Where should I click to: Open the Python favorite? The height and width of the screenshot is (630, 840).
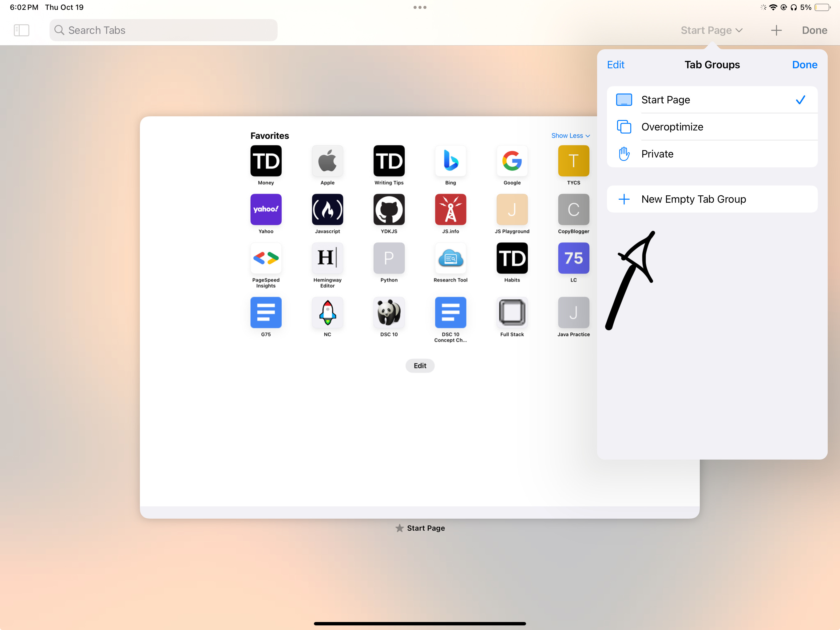(389, 258)
